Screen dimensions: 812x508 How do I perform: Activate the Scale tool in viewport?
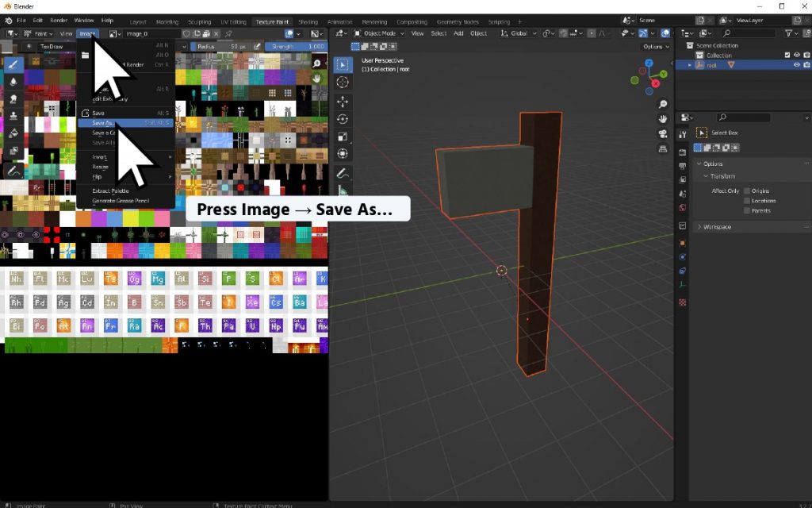[343, 137]
